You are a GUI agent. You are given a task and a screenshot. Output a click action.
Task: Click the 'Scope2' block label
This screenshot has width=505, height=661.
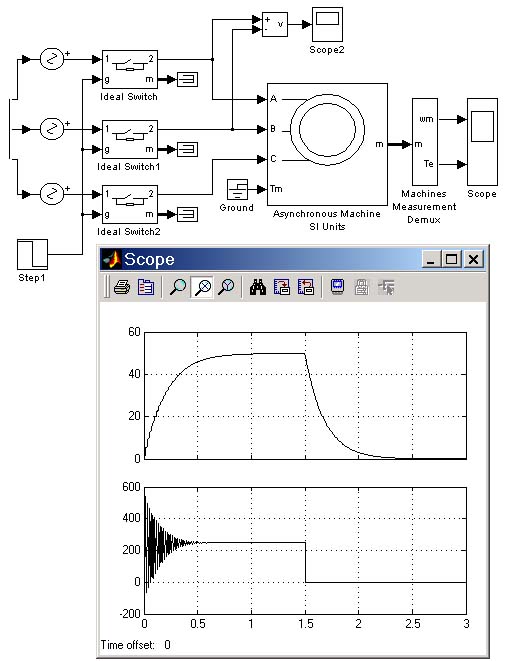(327, 50)
